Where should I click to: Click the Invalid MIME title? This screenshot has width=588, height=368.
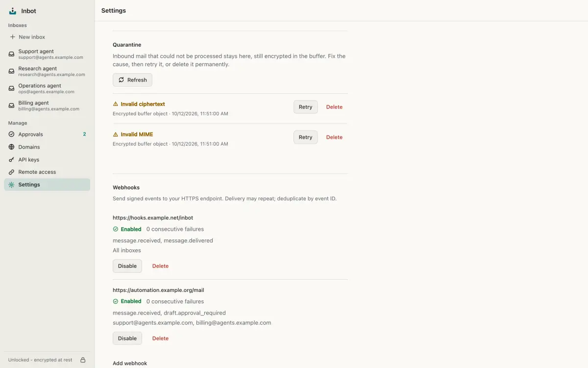137,134
